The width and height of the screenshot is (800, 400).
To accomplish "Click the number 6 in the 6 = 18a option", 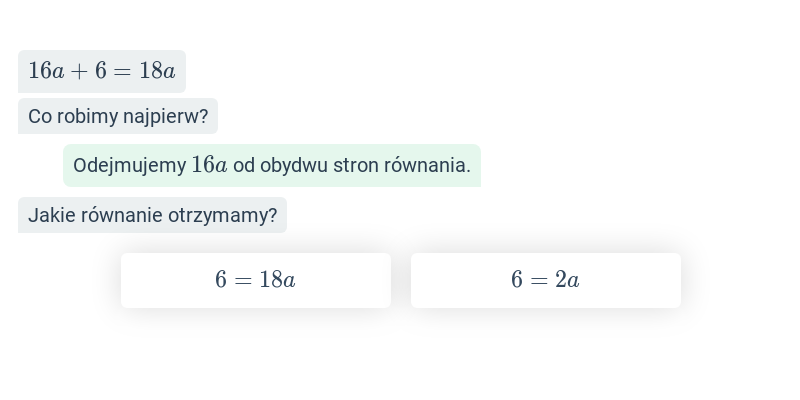I will pyautogui.click(x=220, y=280).
